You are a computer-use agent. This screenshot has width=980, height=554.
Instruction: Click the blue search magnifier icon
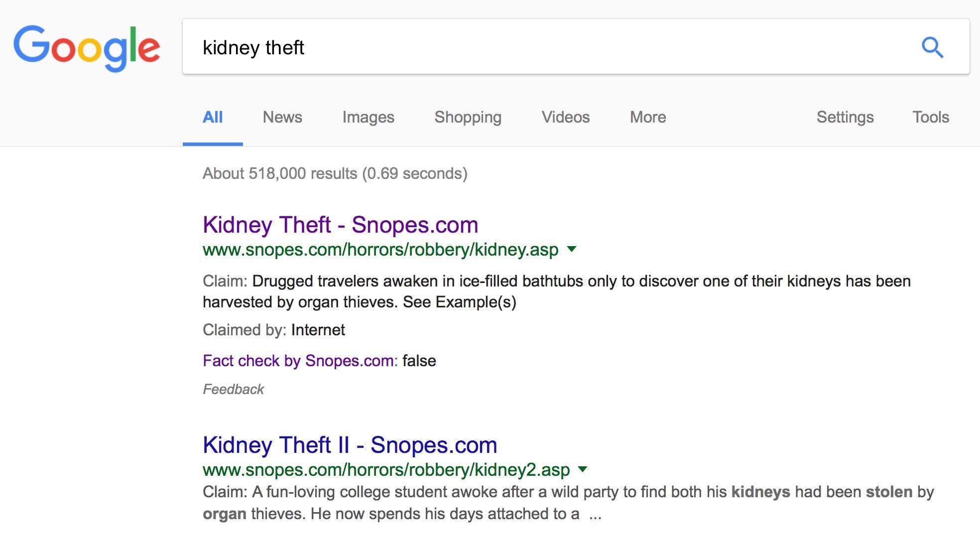932,47
